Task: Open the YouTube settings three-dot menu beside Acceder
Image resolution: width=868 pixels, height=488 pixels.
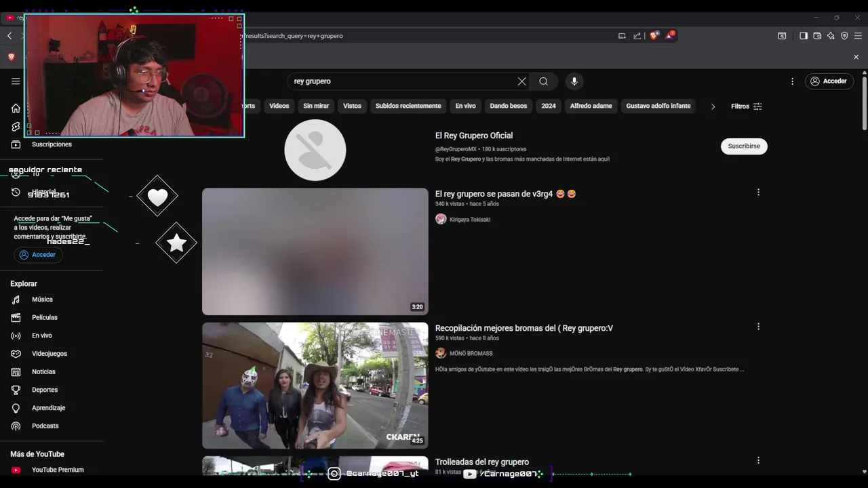Action: [x=792, y=81]
